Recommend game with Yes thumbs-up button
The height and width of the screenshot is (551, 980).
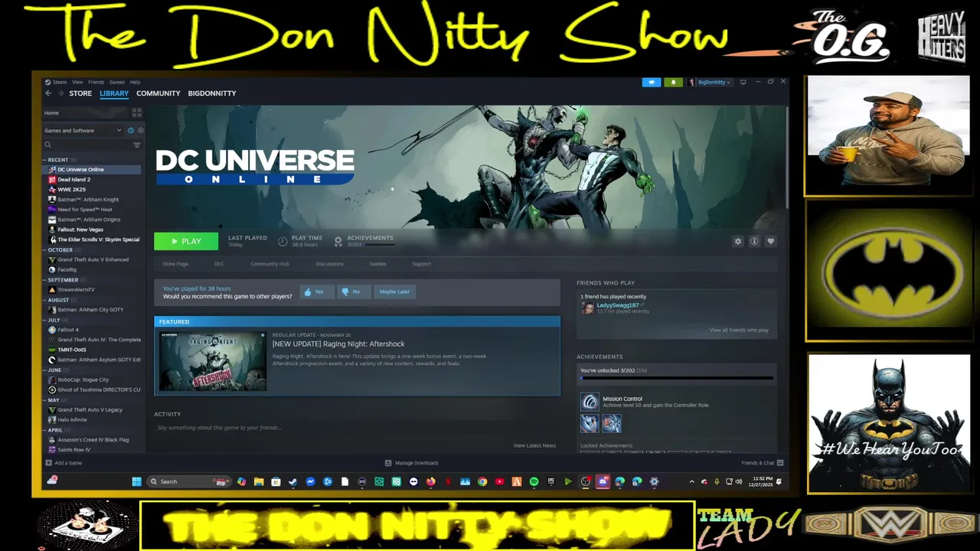[x=317, y=292]
